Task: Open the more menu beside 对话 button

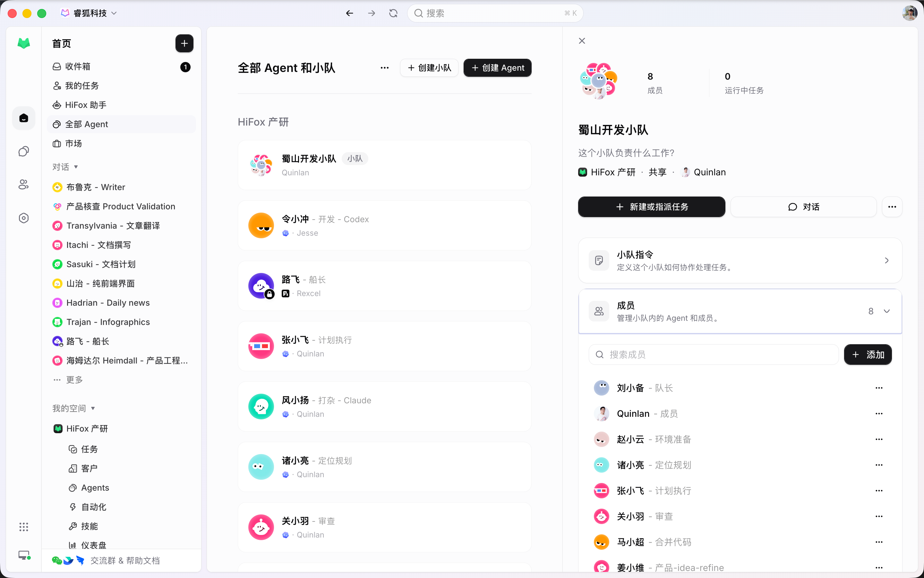Action: point(892,207)
